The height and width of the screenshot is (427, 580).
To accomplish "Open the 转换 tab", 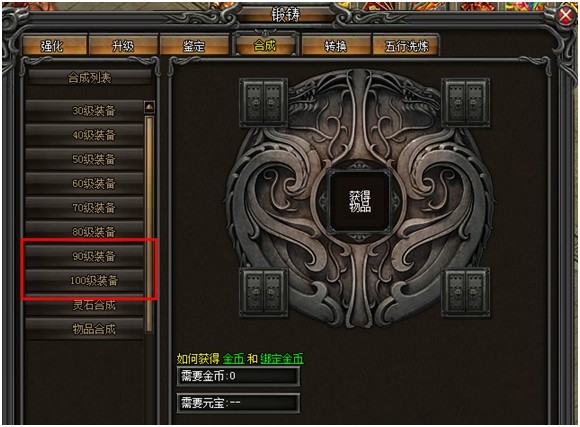I will (x=335, y=46).
